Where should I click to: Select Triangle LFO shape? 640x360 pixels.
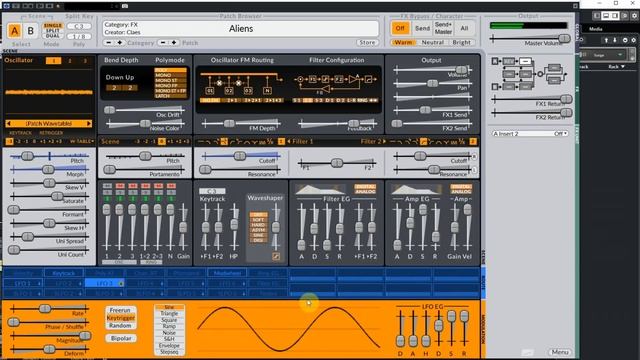(169, 313)
